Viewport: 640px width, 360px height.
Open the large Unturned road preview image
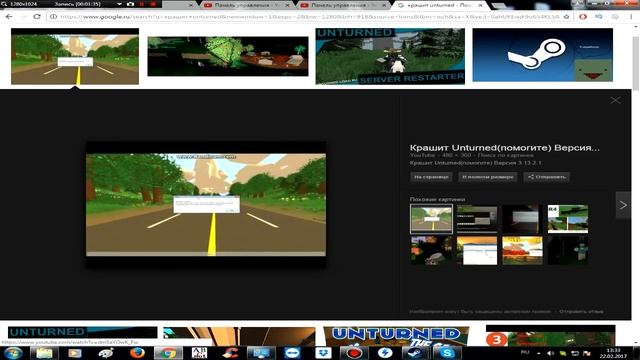[206, 204]
